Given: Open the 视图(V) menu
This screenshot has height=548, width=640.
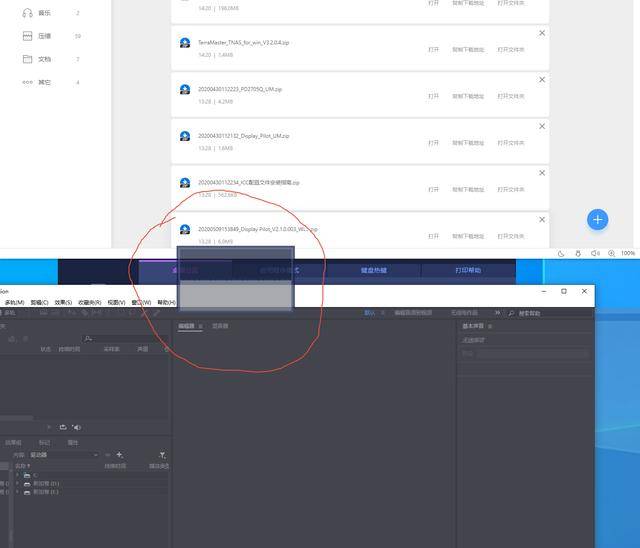Looking at the screenshot, I should pyautogui.click(x=116, y=302).
